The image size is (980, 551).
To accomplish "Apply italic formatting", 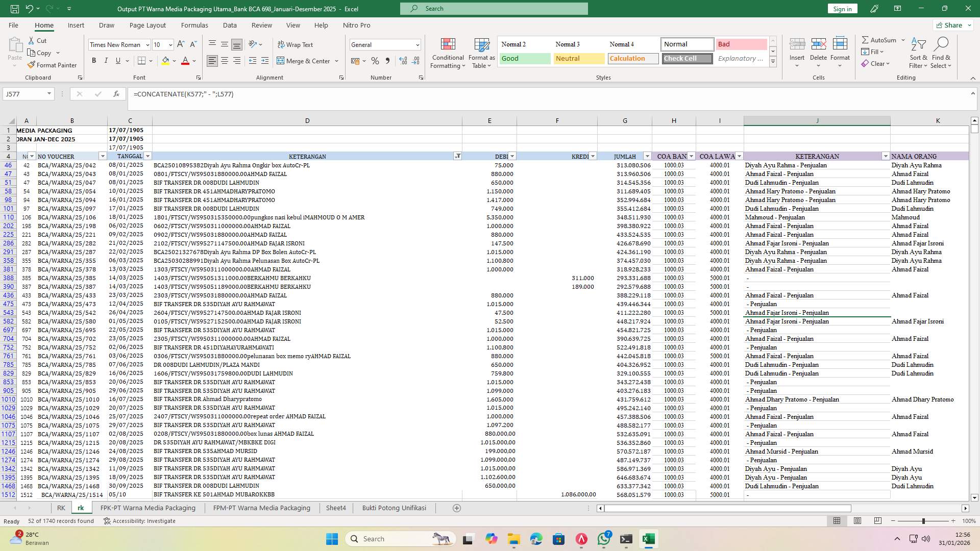I will pyautogui.click(x=106, y=60).
